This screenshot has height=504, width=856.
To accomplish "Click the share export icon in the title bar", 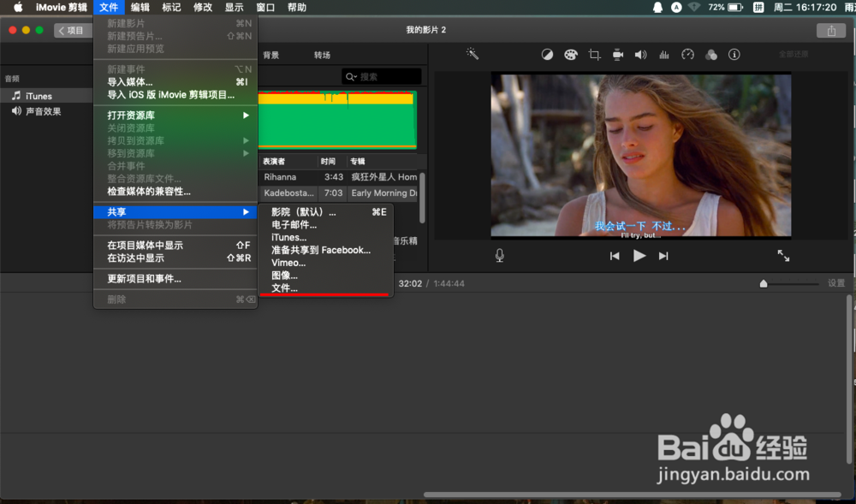I will 831,31.
